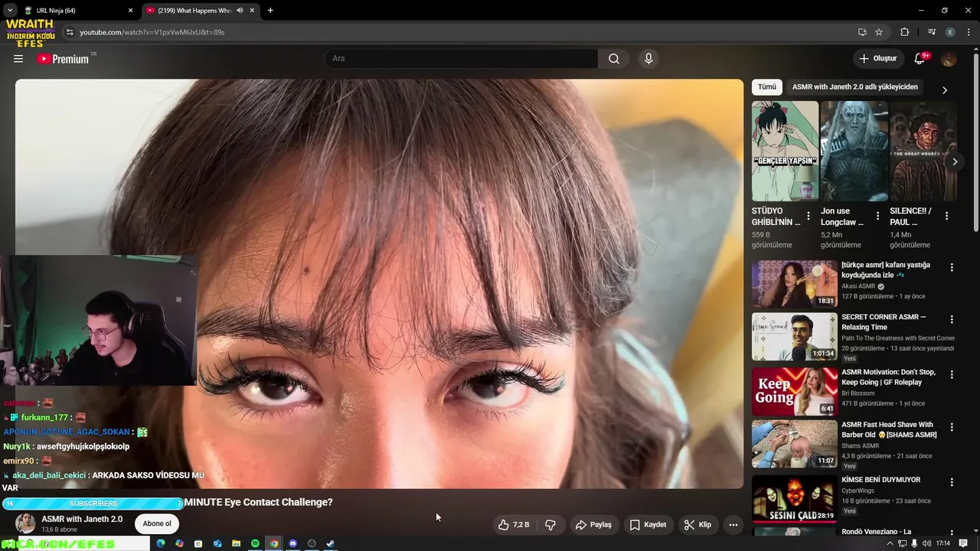980x551 pixels.
Task: Open options for ASMR Fast Head Shave
Action: click(x=952, y=427)
